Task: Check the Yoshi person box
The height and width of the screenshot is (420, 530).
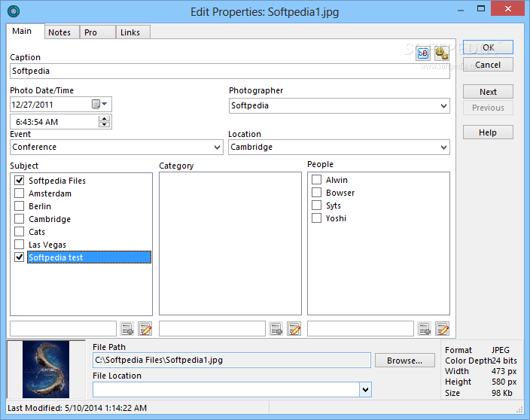Action: 316,218
